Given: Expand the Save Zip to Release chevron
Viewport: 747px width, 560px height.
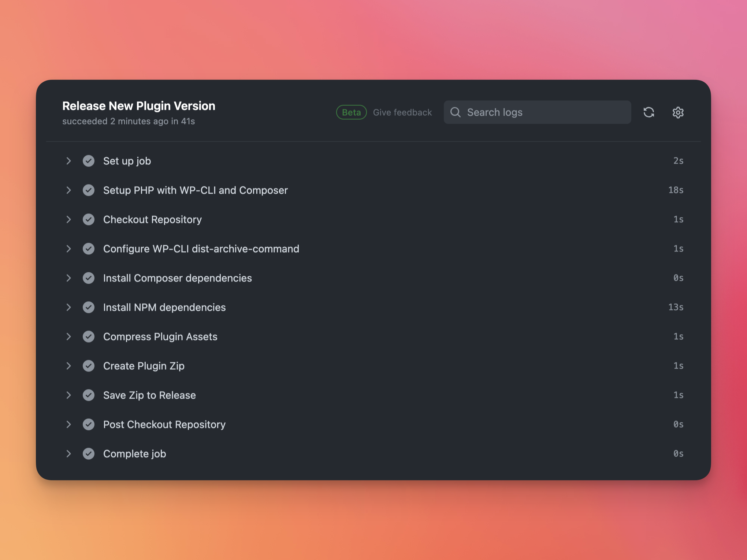Looking at the screenshot, I should coord(68,395).
